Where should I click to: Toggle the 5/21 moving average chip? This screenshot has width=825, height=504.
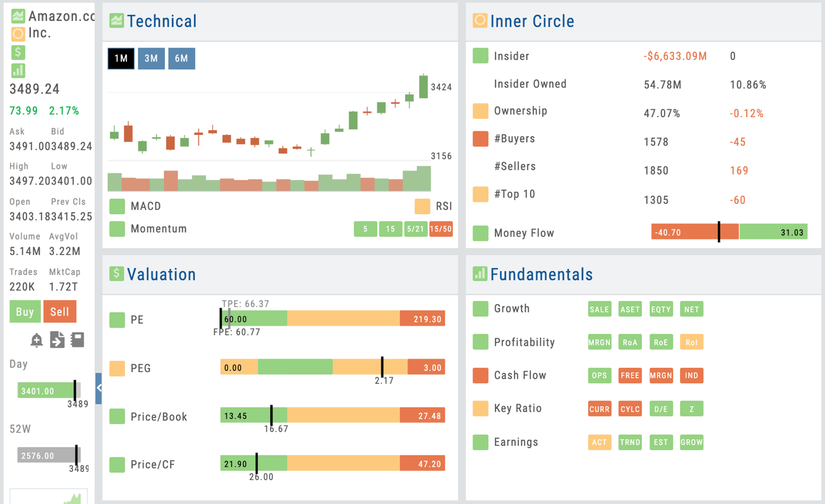coord(416,229)
